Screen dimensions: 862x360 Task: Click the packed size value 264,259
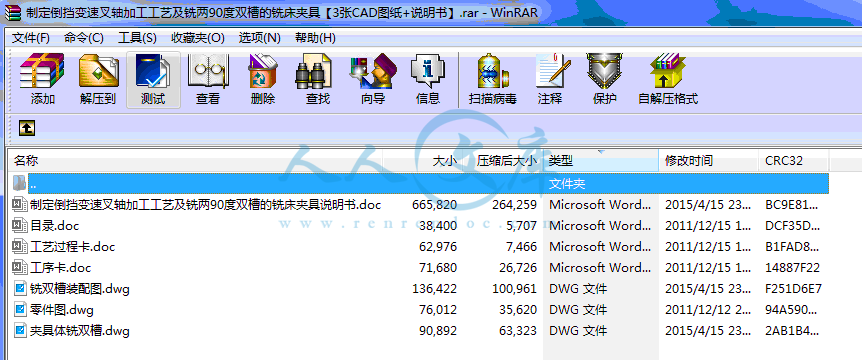[515, 205]
